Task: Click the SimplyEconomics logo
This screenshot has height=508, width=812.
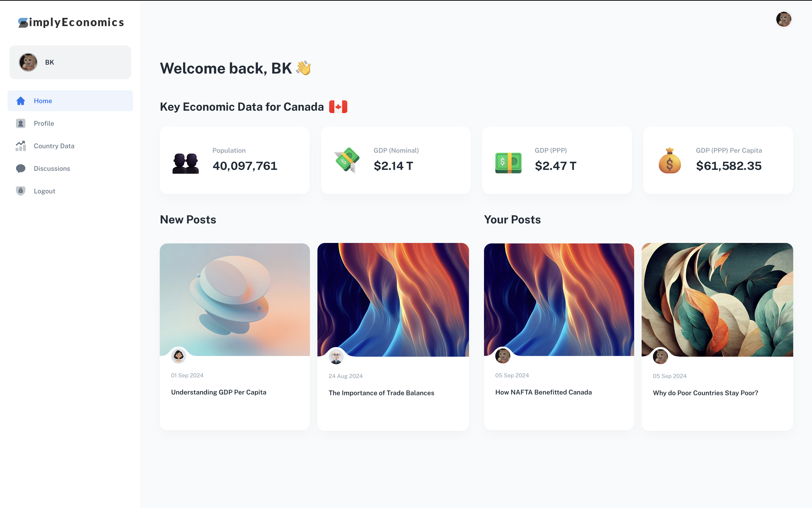Action: [x=71, y=22]
